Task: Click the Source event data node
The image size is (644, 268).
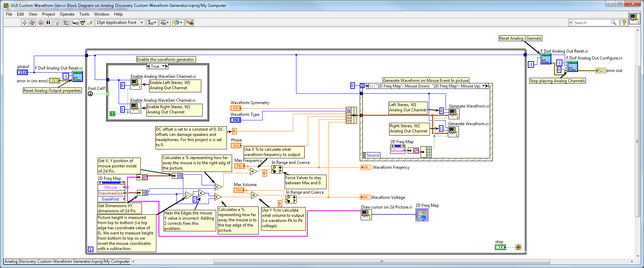Action: pos(371,155)
